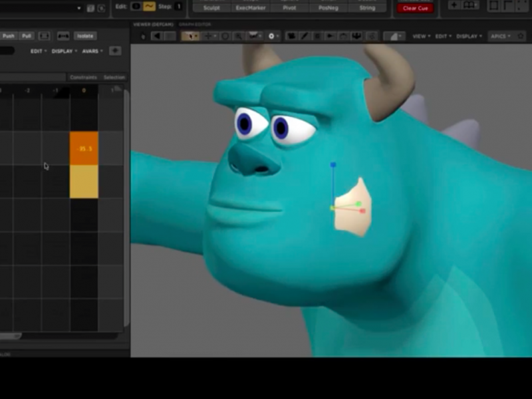Click the square layout icon at top right
Image resolution: width=532 pixels, height=399 pixels.
493,5
